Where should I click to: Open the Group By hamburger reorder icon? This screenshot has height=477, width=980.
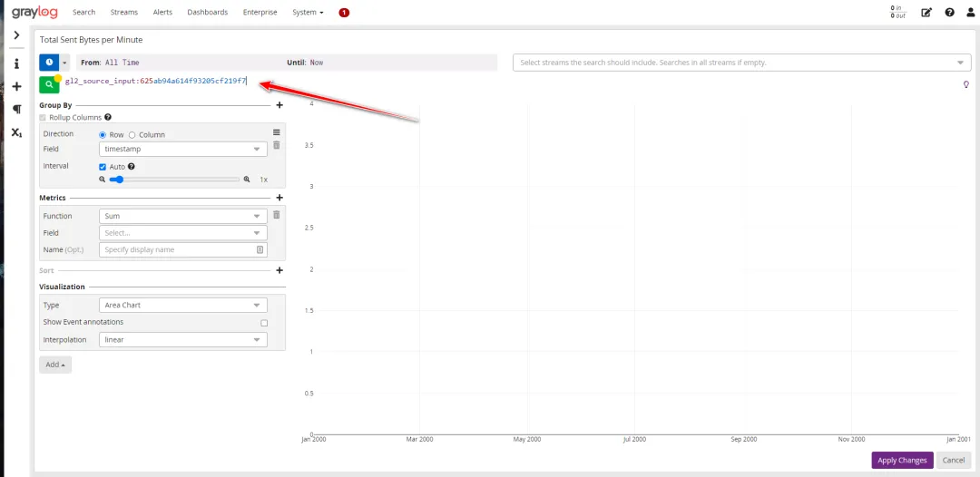pos(276,132)
